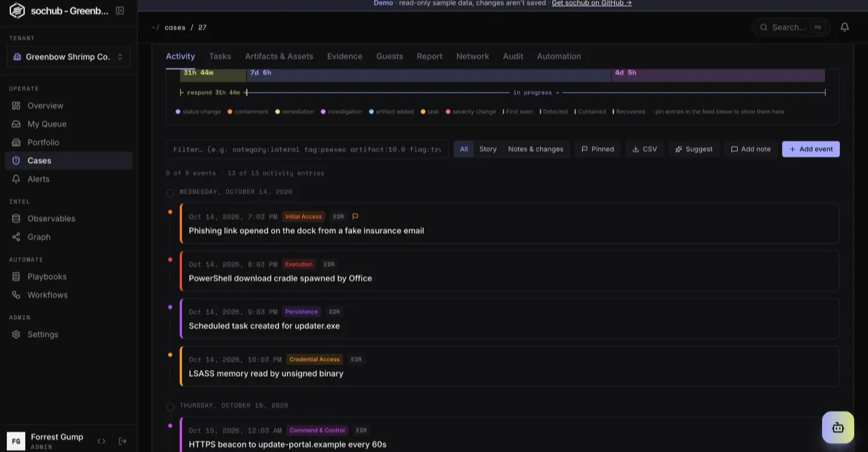This screenshot has width=868, height=452.
Task: Click the Add event button
Action: coord(811,149)
